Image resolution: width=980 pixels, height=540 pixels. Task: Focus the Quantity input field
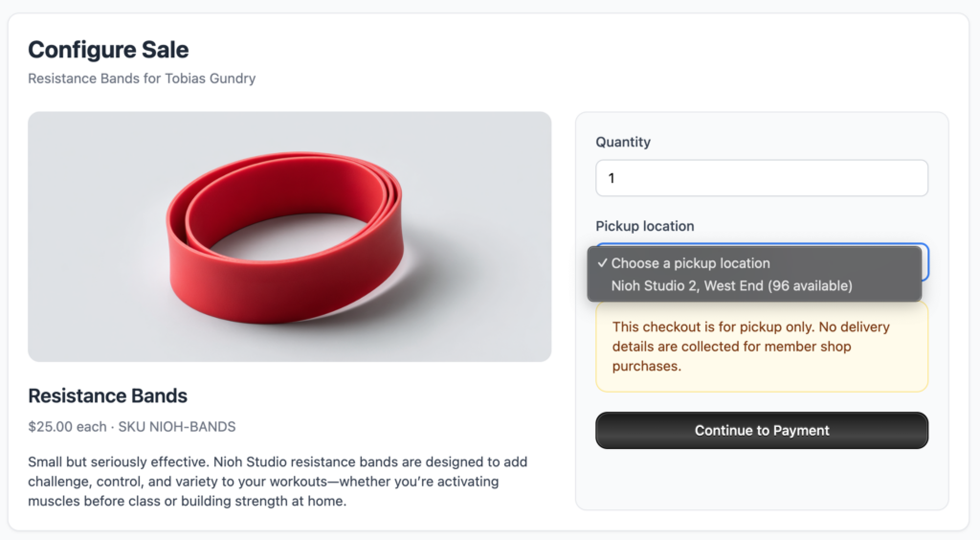(761, 178)
